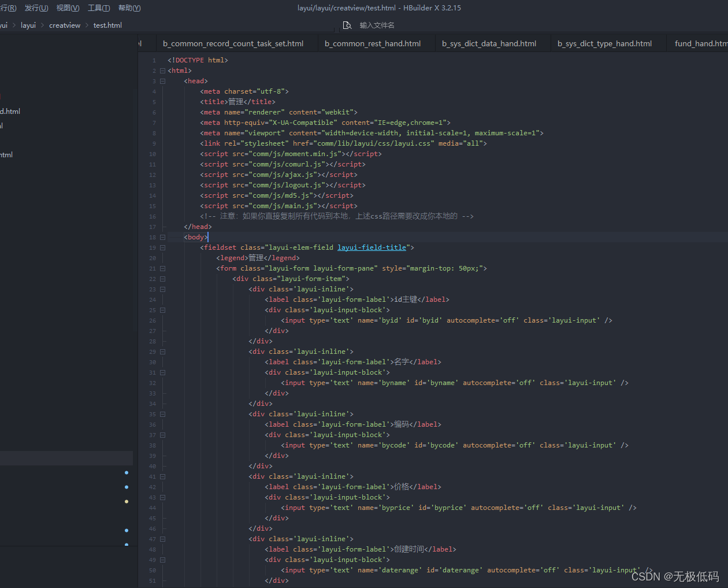Focus the 输入文件名 file search field
The height and width of the screenshot is (588, 728).
(377, 25)
